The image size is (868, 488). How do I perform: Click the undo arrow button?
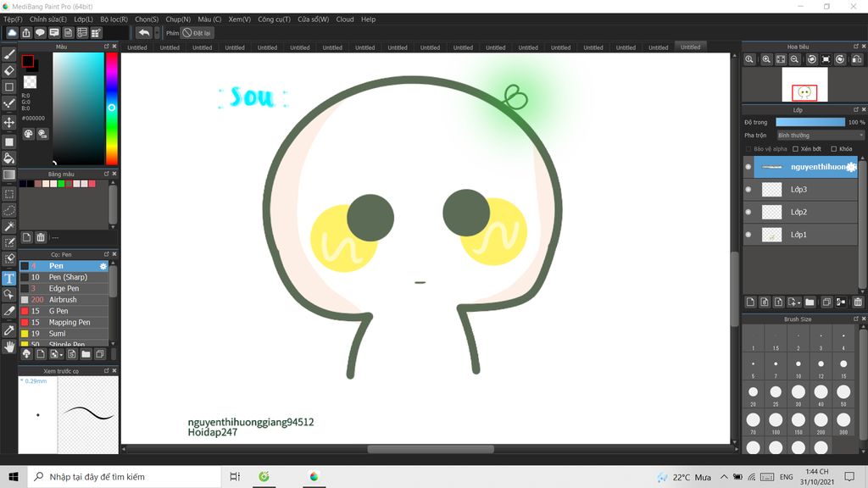[x=144, y=33]
